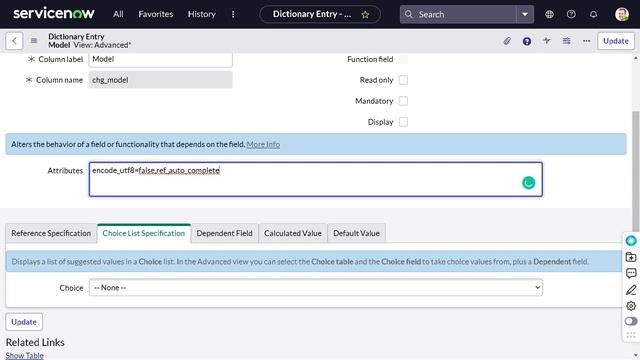Click the scrollbar up arrow
The width and height of the screenshot is (640, 360).
point(636,58)
